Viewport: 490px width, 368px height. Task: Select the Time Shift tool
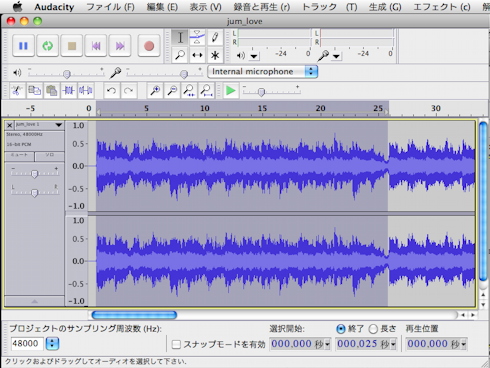point(197,55)
